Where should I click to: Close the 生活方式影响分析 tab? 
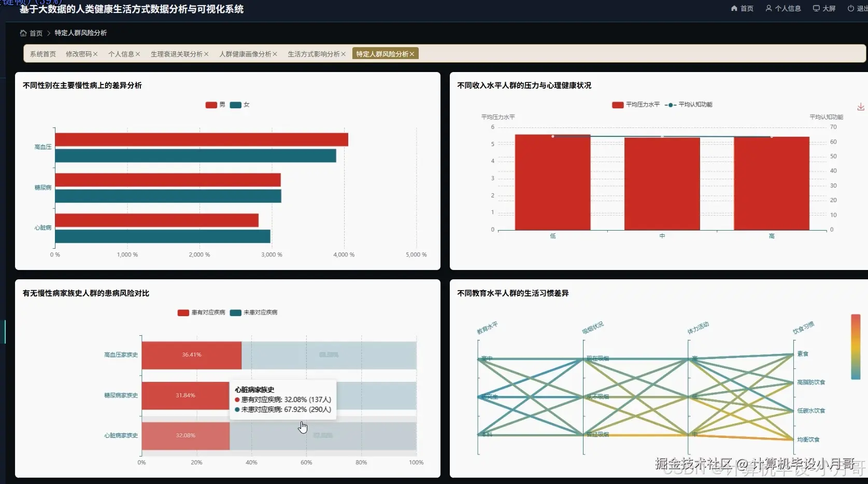coord(343,54)
